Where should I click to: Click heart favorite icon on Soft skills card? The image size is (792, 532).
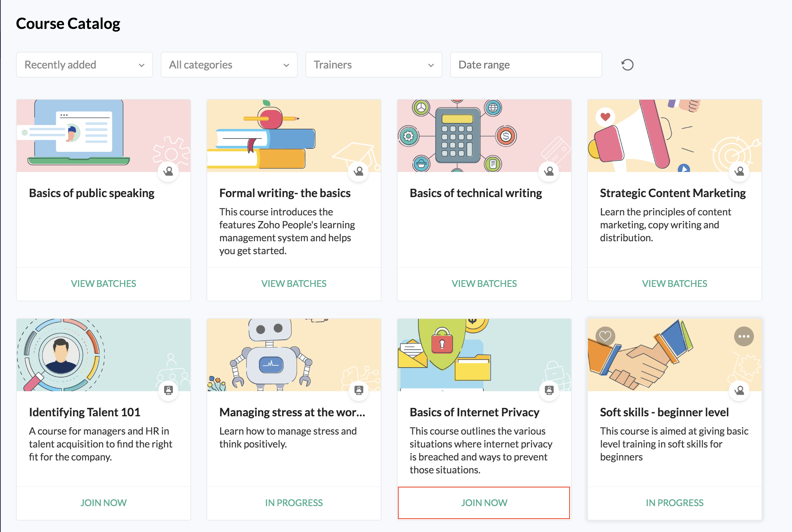tap(605, 336)
